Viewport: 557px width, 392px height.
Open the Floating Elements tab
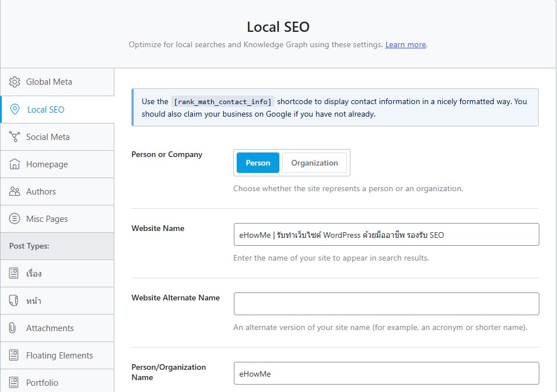pos(57,356)
